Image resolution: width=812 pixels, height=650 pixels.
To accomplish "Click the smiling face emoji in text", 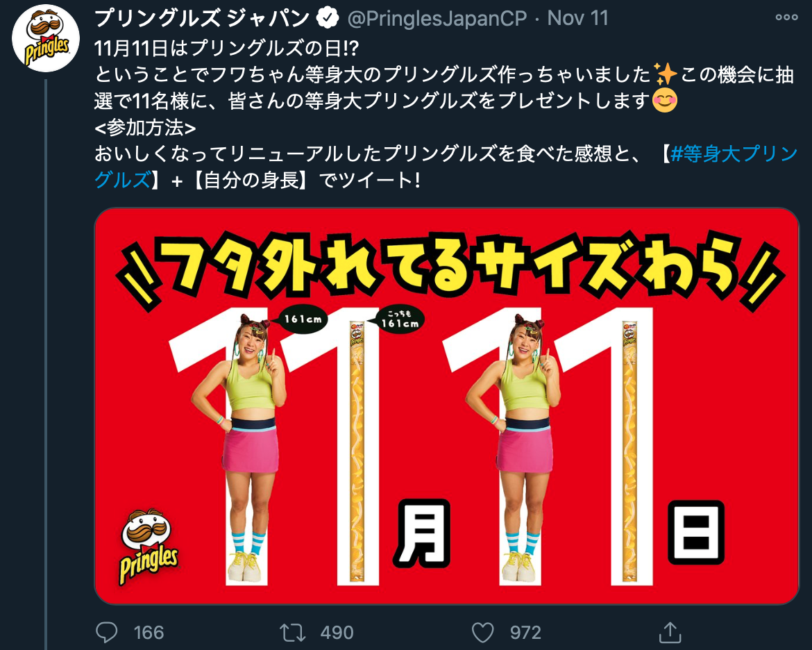I will 664,101.
